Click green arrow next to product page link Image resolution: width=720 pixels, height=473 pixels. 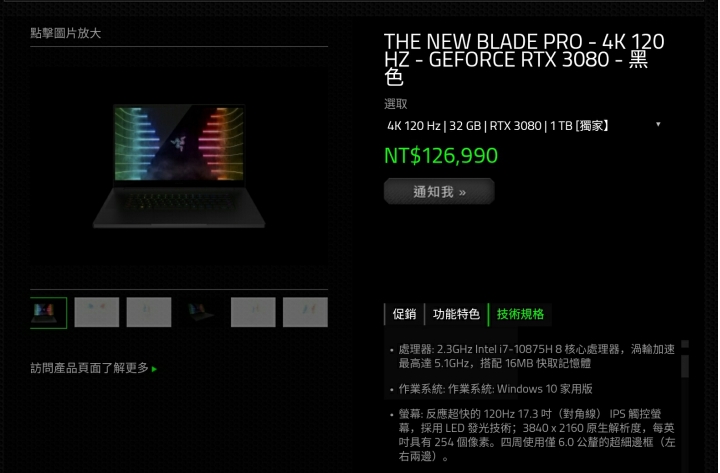click(154, 369)
